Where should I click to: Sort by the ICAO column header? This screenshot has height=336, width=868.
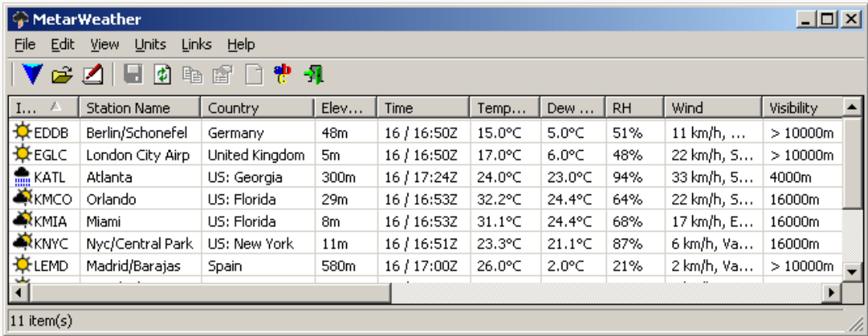tap(44, 108)
